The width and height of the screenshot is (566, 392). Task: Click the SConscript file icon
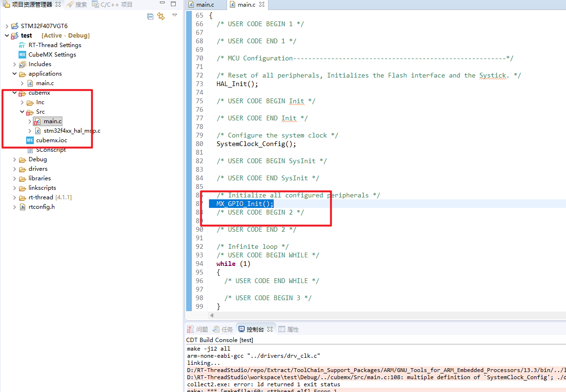30,150
